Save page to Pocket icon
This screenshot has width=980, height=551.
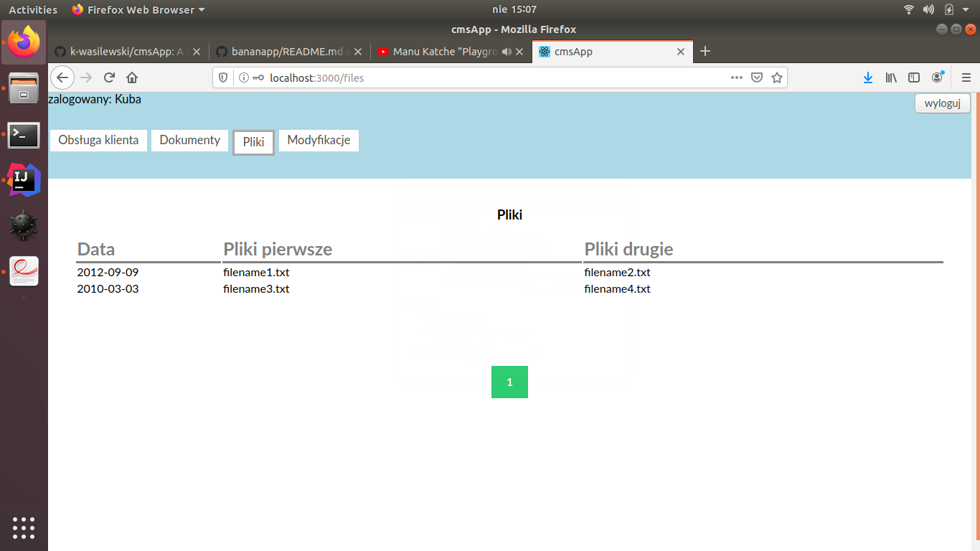[756, 77]
